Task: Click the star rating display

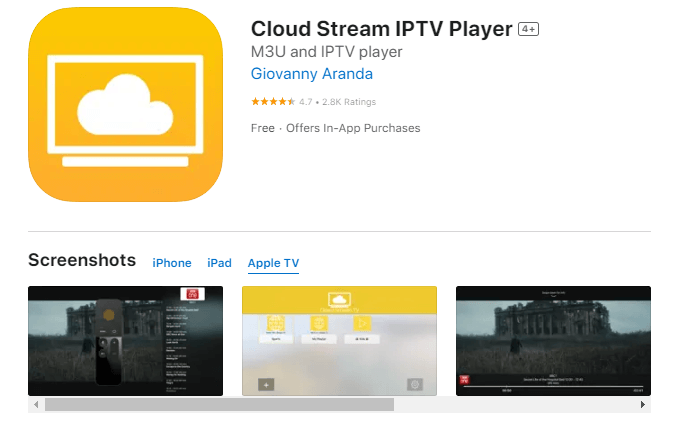Action: (272, 102)
